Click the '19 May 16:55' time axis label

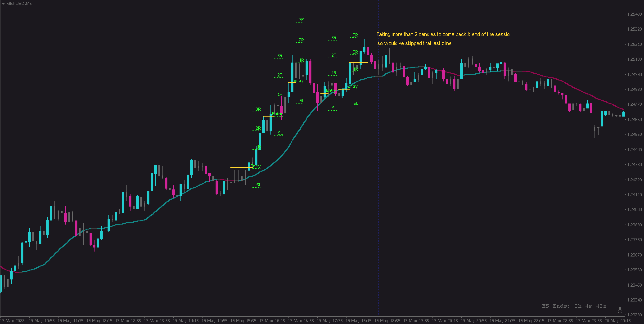[x=301, y=320]
